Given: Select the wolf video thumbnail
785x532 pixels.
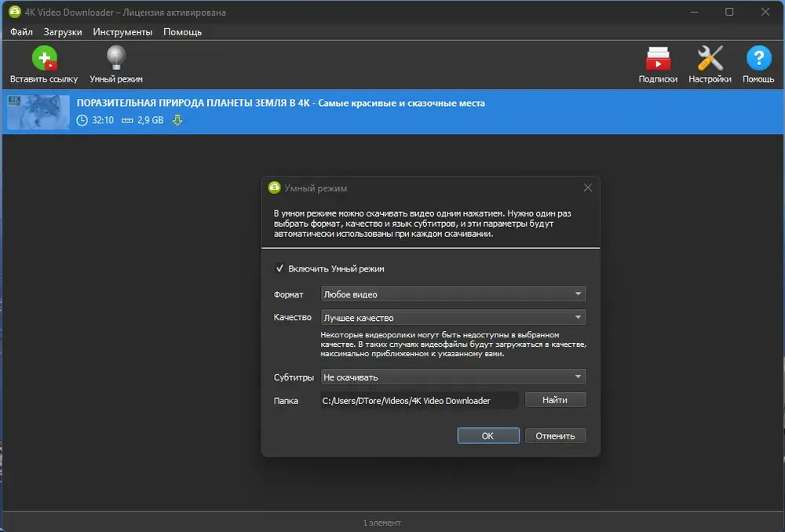Looking at the screenshot, I should pyautogui.click(x=38, y=111).
